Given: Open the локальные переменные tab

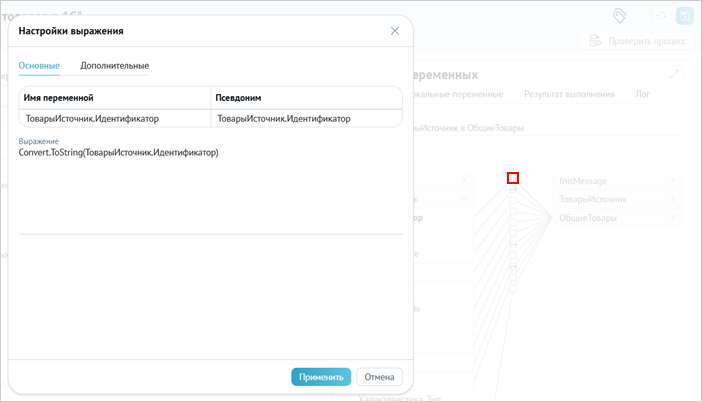Looking at the screenshot, I should (x=458, y=94).
